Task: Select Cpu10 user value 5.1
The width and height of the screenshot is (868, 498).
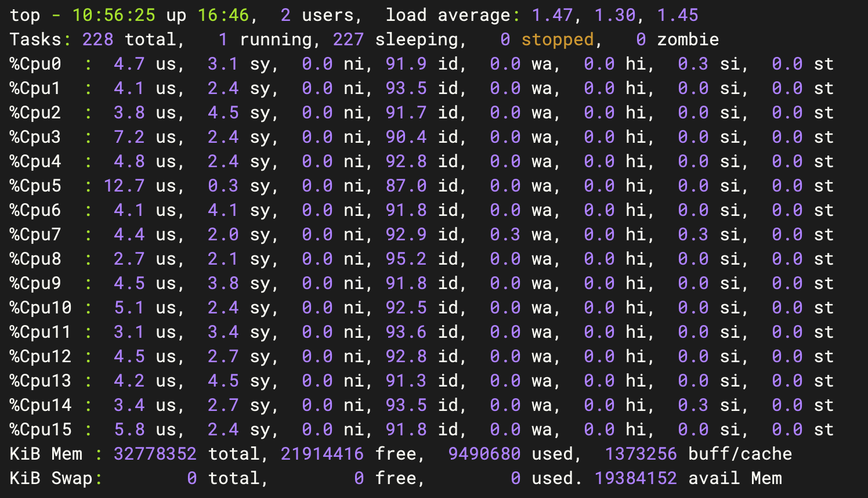Action: (129, 308)
